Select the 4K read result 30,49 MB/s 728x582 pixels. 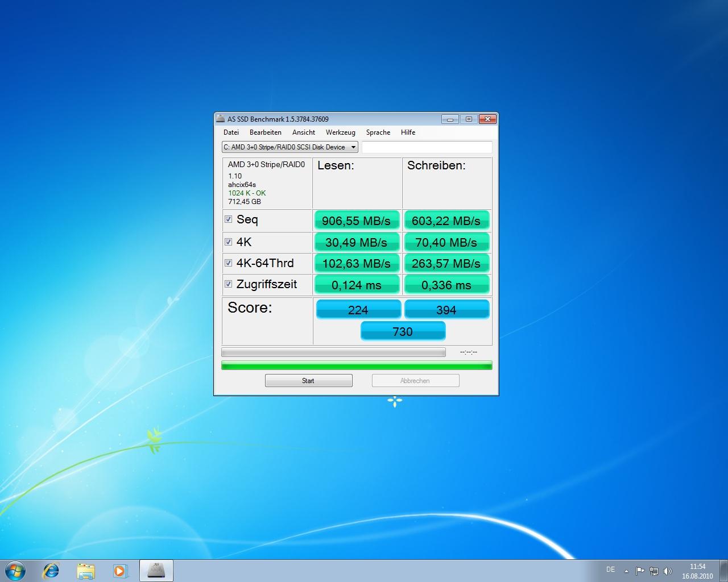tap(357, 242)
